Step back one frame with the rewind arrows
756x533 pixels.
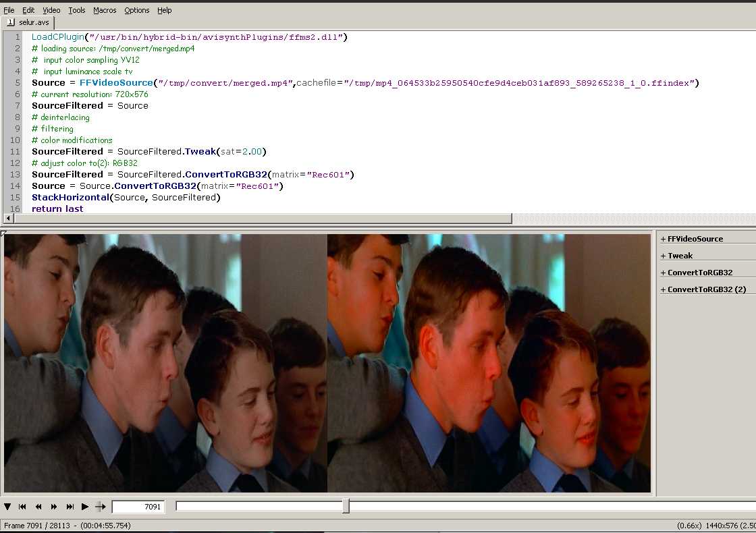coord(38,507)
